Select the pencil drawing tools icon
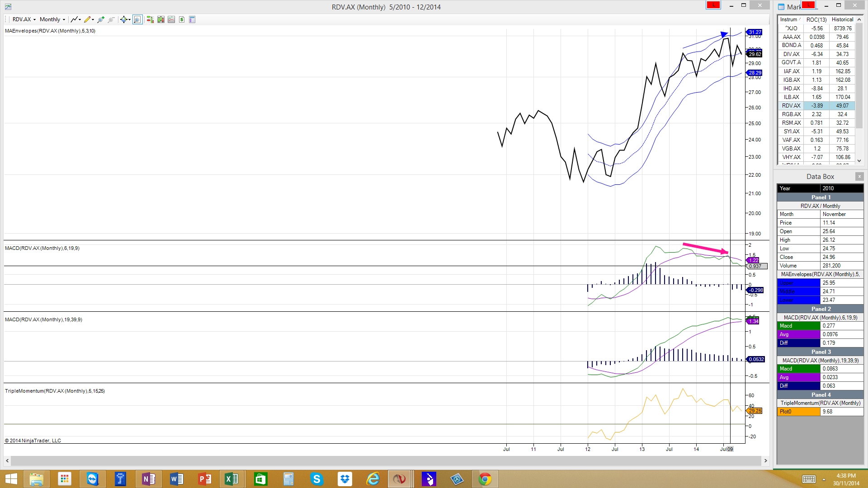The height and width of the screenshot is (488, 868). [x=87, y=19]
